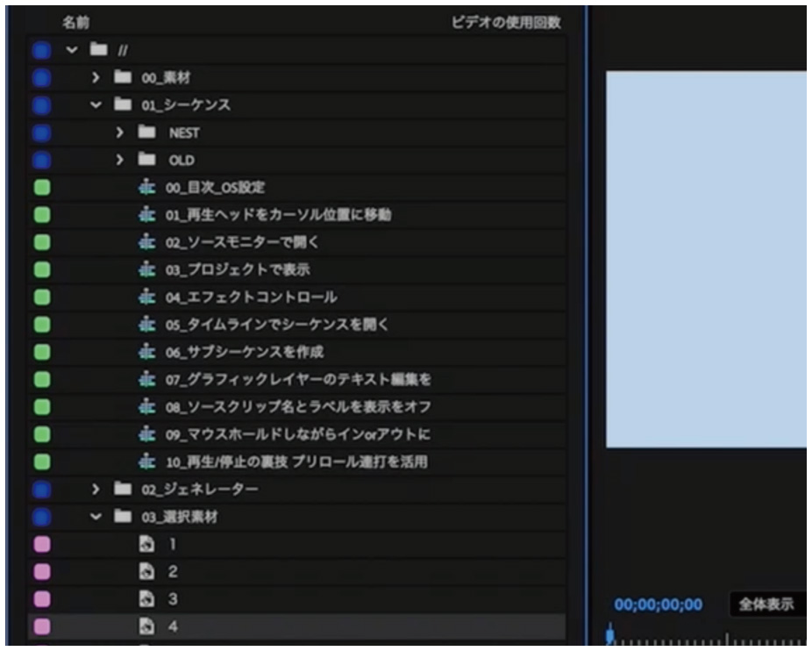Viewport: 812px width, 651px height.
Task: Click the pink label swatch for clip 2
Action: 40,572
